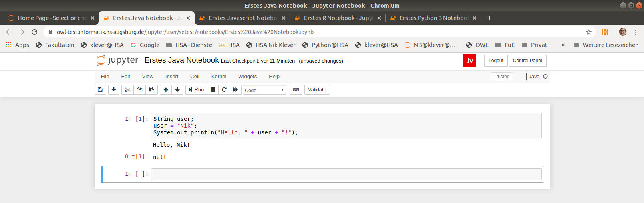This screenshot has height=203, width=644.
Task: Switch to the Erstes Python 3 Notebook tab
Action: pyautogui.click(x=433, y=18)
